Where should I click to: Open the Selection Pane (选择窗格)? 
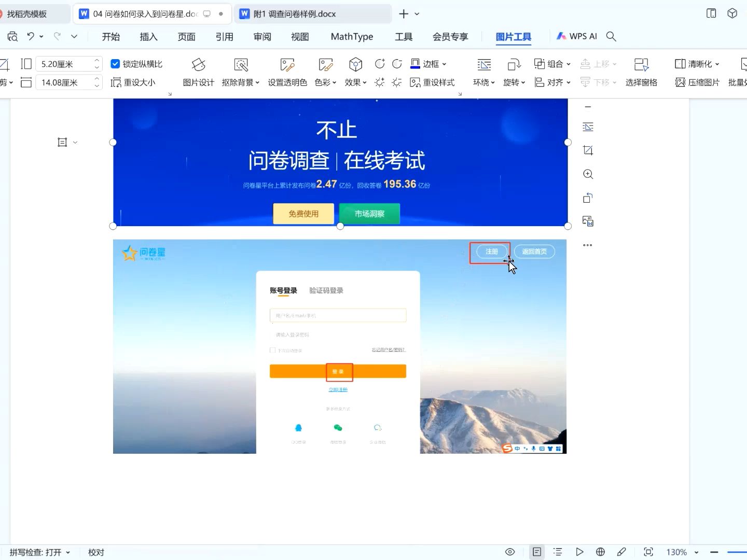point(641,73)
